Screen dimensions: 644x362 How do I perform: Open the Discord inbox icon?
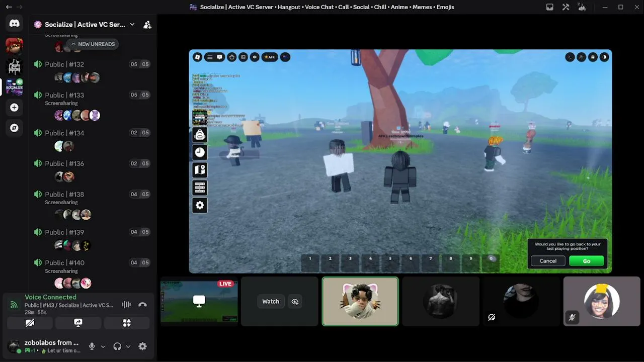550,7
